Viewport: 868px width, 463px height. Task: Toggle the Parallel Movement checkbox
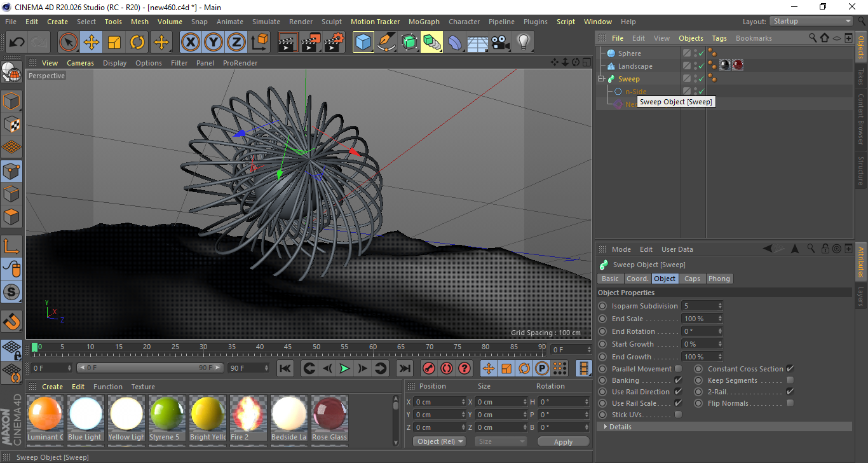pyautogui.click(x=678, y=369)
